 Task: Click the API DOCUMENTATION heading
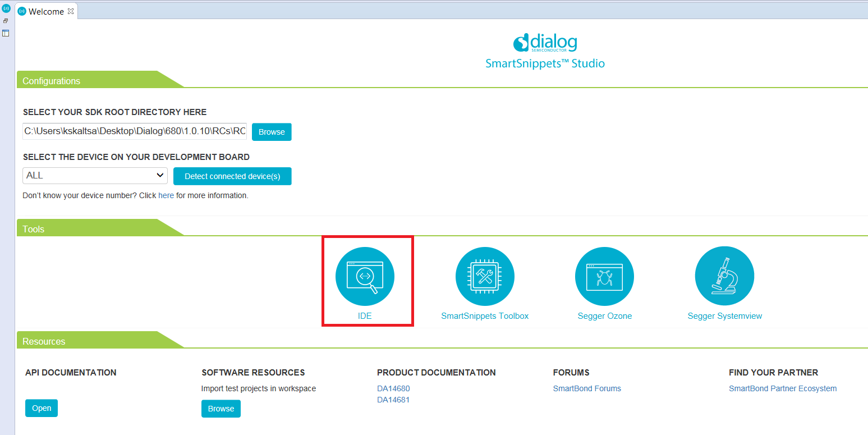click(x=71, y=373)
